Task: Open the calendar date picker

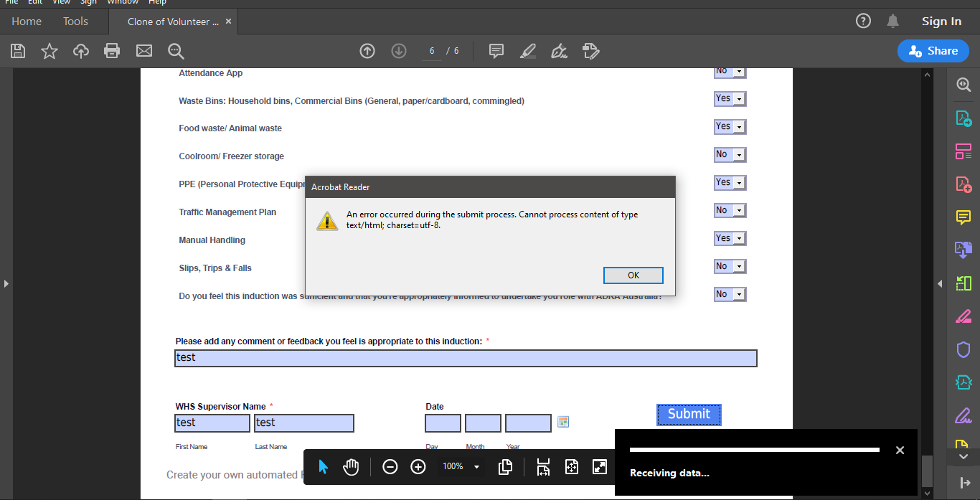Action: tap(563, 422)
